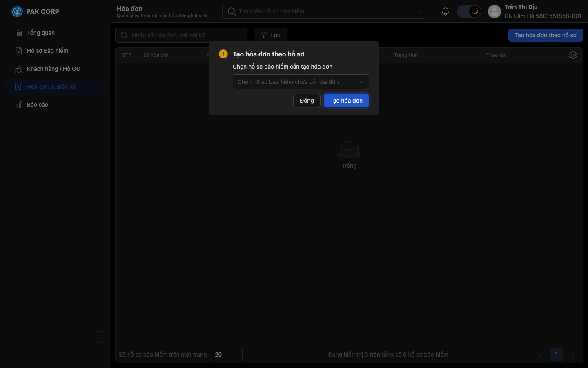The width and height of the screenshot is (588, 368).
Task: Click the Số hóa đơn column header
Action: coord(156,55)
